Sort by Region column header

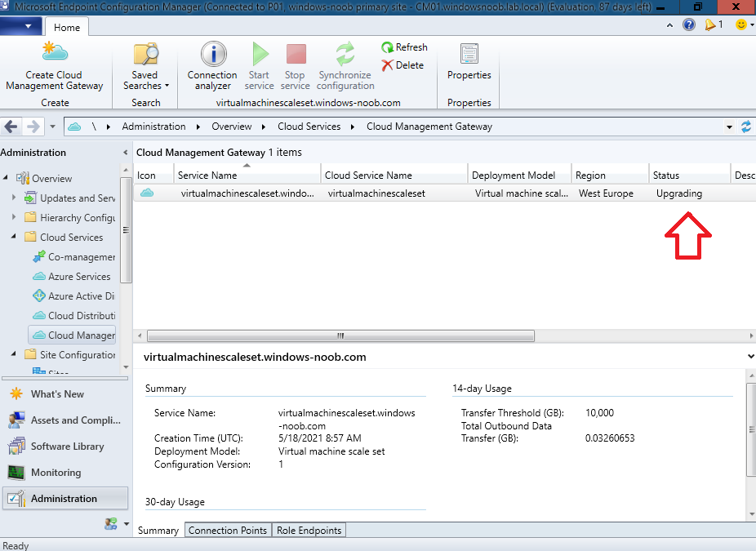pos(610,175)
